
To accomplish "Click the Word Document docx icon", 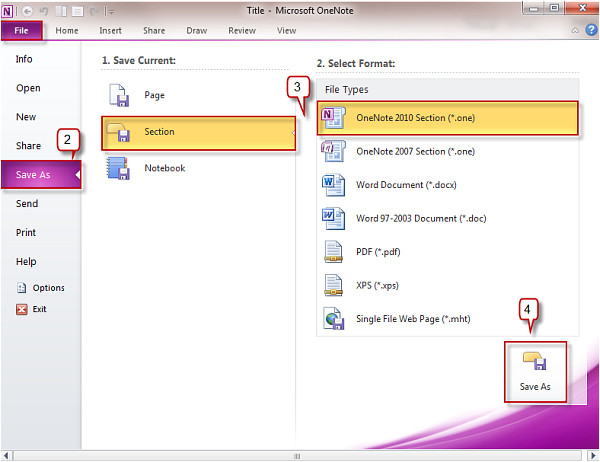I will click(x=333, y=185).
